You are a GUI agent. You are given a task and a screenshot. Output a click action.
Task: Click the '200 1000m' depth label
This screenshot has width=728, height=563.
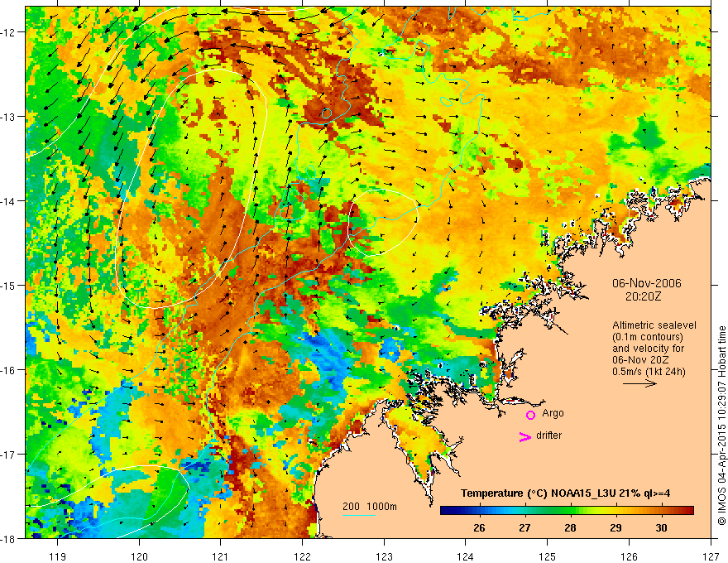click(x=370, y=507)
